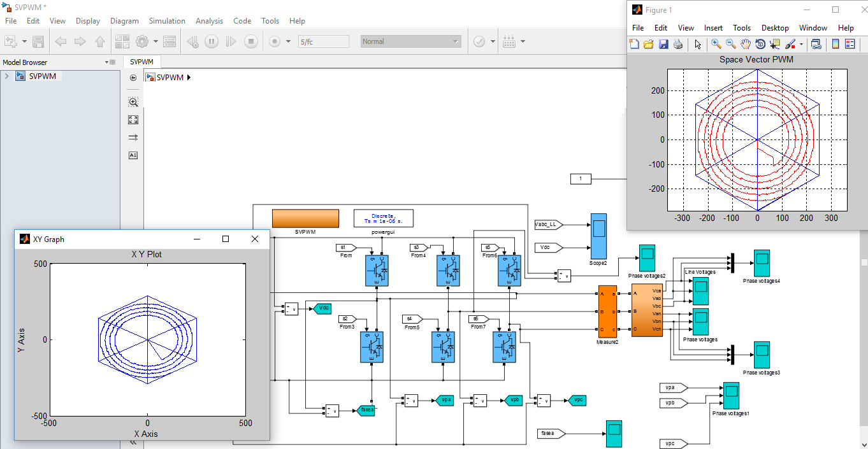
Task: Open Simulink Simulation menu
Action: (x=167, y=21)
